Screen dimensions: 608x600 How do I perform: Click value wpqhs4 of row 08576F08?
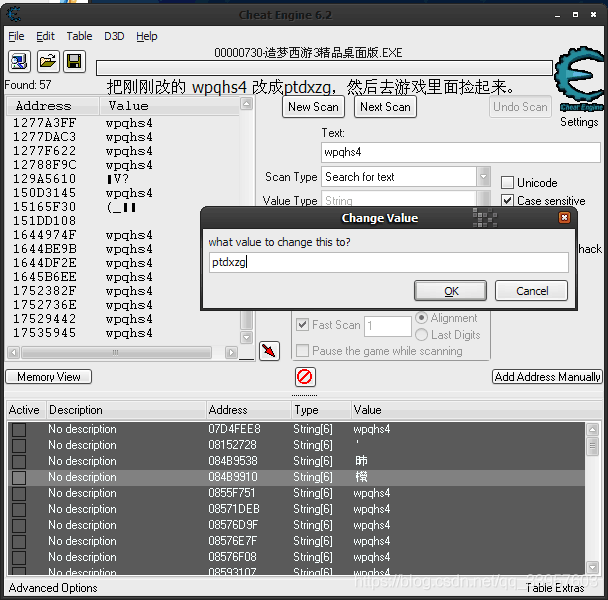(x=371, y=557)
